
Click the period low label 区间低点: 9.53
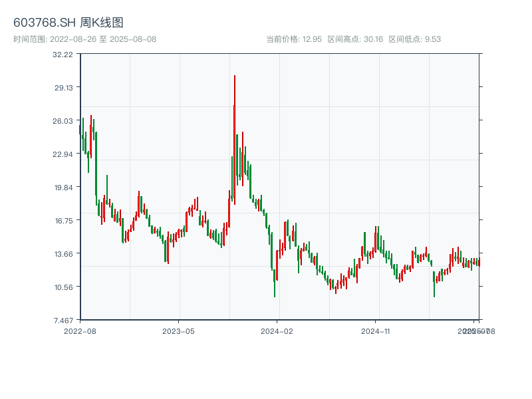coord(414,39)
